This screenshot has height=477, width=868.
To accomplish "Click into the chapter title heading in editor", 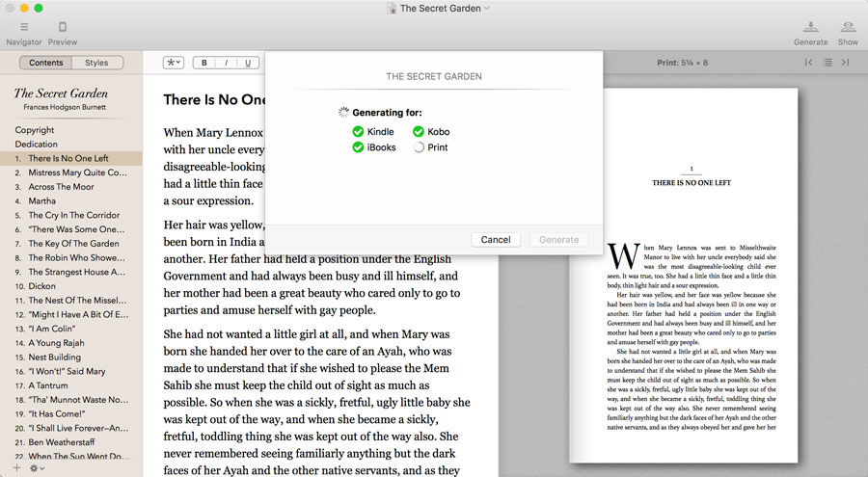I will tap(214, 99).
